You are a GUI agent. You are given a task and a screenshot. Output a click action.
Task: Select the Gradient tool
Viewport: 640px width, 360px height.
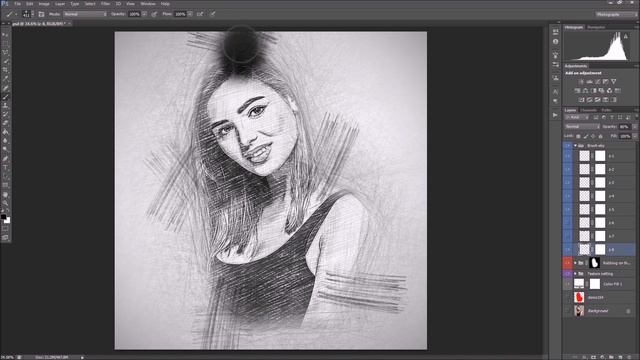(5, 132)
